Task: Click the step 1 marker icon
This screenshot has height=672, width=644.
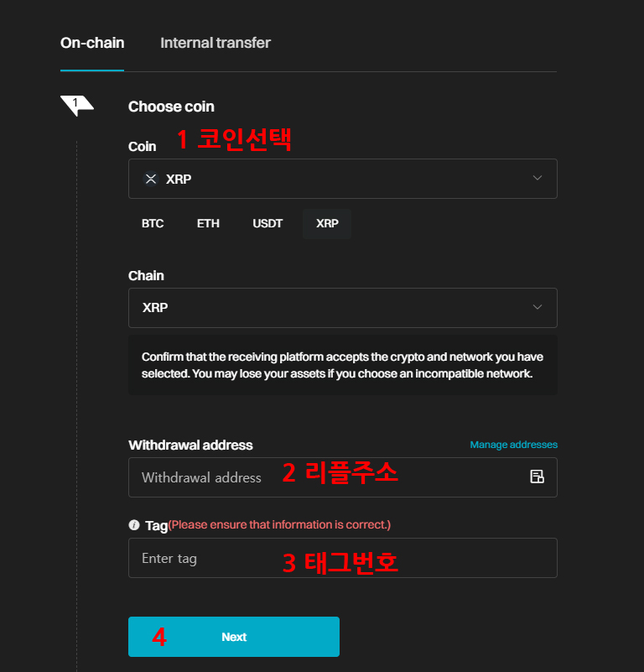Action: 76,104
